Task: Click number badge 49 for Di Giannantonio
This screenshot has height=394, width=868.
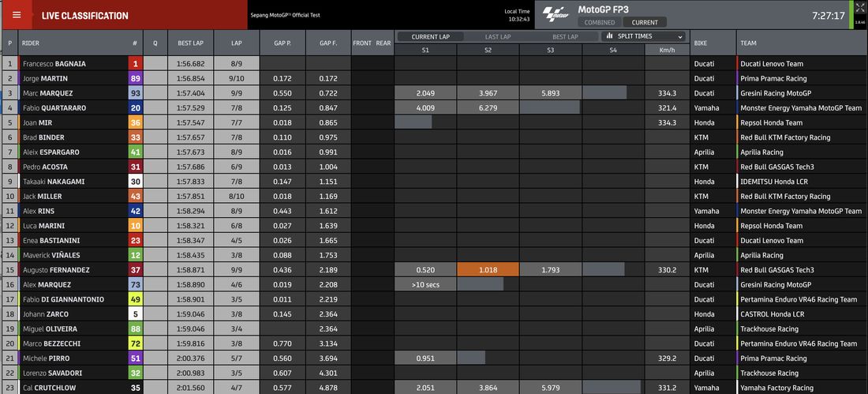Action: pos(135,299)
